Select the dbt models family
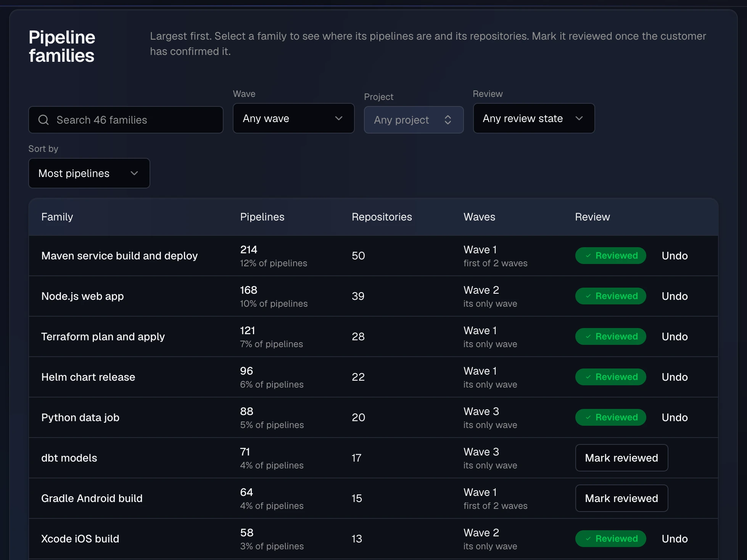747x560 pixels. (69, 458)
